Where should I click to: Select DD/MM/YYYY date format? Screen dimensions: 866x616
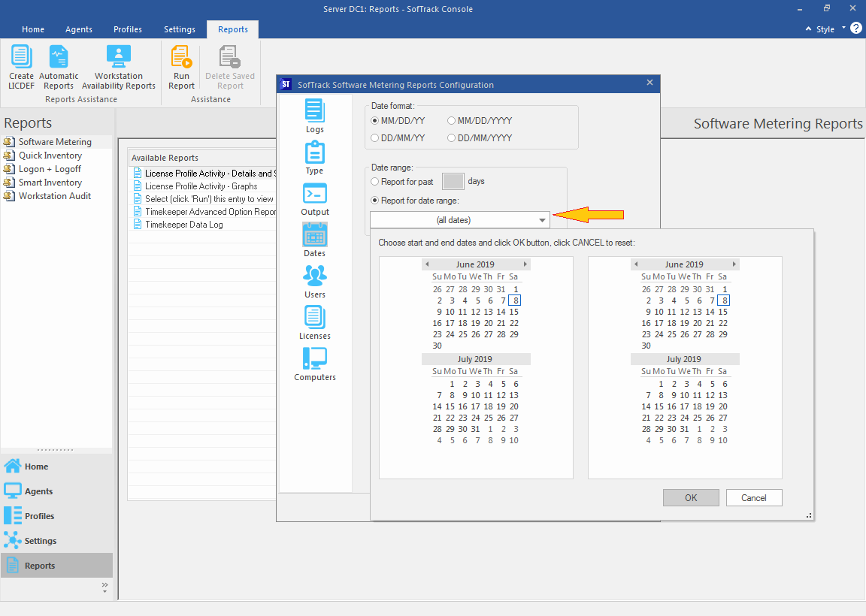451,138
